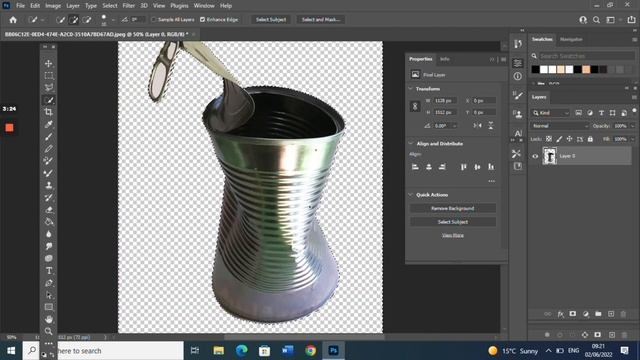This screenshot has height=360, width=640.
Task: Toggle Lock transparent pixels
Action: point(549,139)
